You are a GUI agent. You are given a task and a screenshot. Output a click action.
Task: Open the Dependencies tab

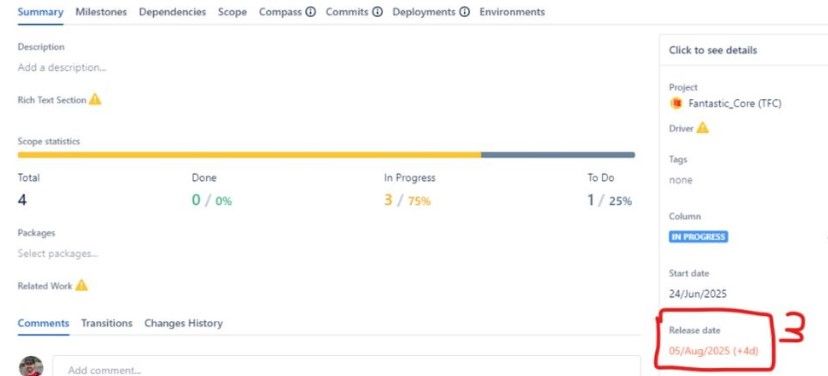pyautogui.click(x=172, y=12)
